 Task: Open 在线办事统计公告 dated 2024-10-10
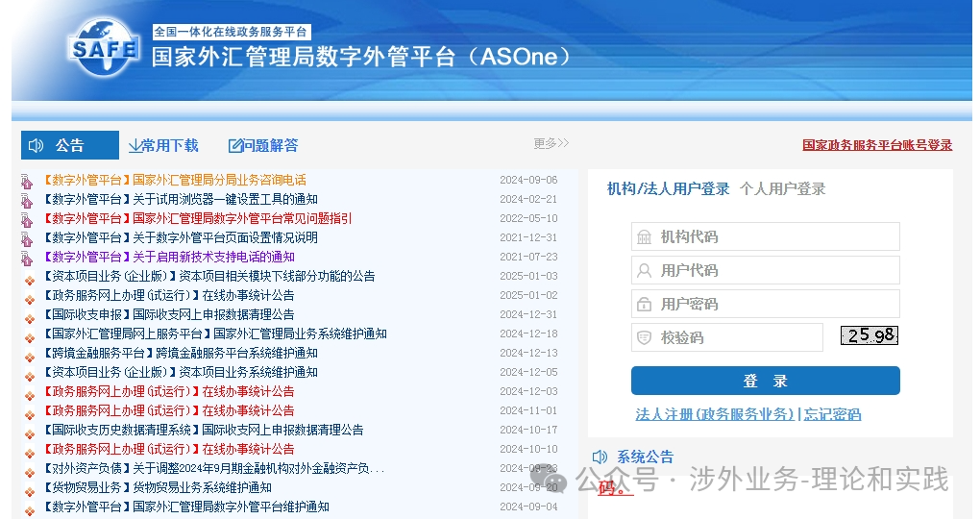click(x=168, y=449)
